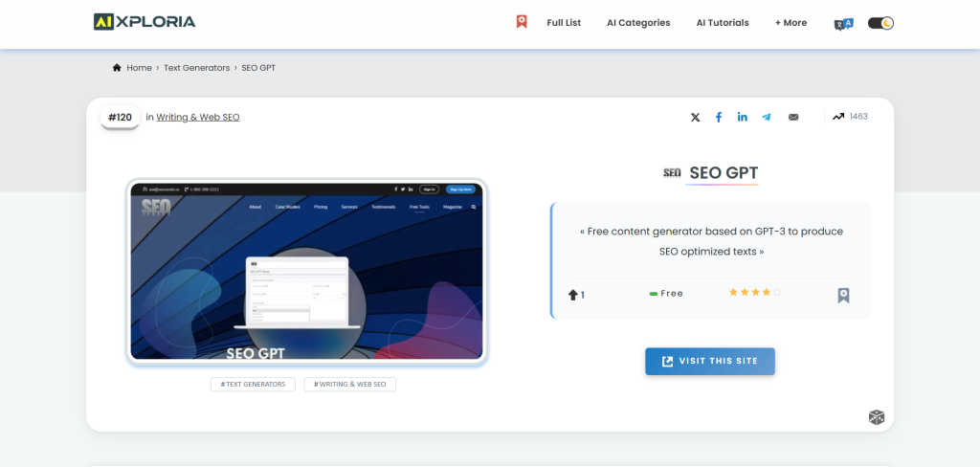Toggle dark mode switch
The image size is (980, 467).
point(880,23)
